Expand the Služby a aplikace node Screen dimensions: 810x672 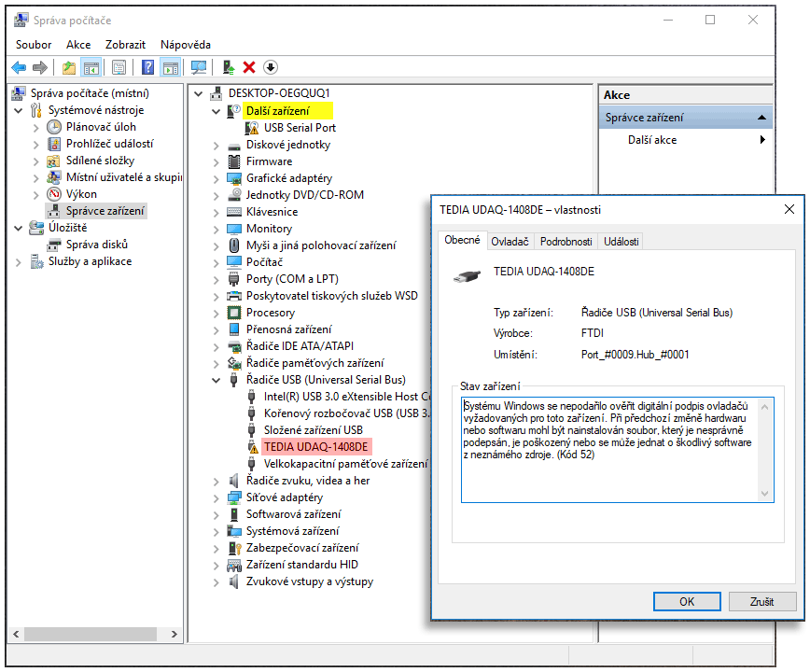pyautogui.click(x=19, y=262)
